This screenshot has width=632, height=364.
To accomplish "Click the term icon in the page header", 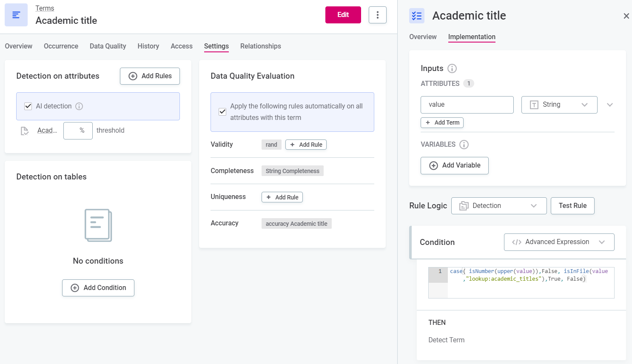I will pos(16,15).
